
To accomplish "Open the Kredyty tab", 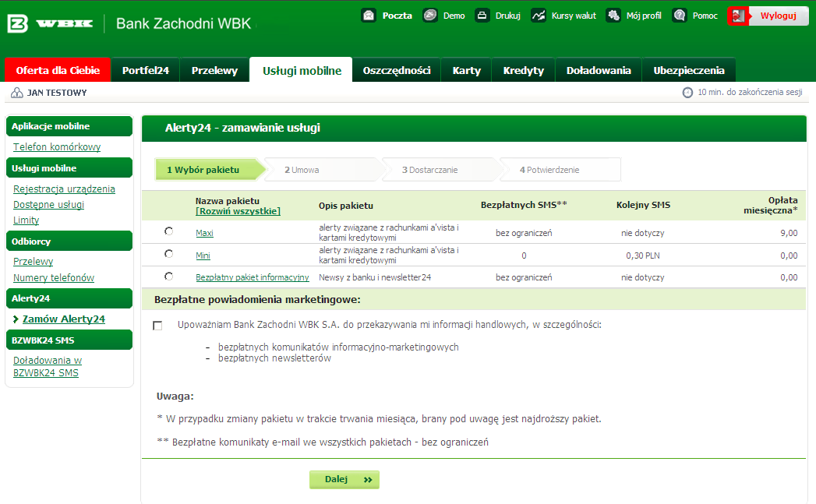I will pos(524,70).
